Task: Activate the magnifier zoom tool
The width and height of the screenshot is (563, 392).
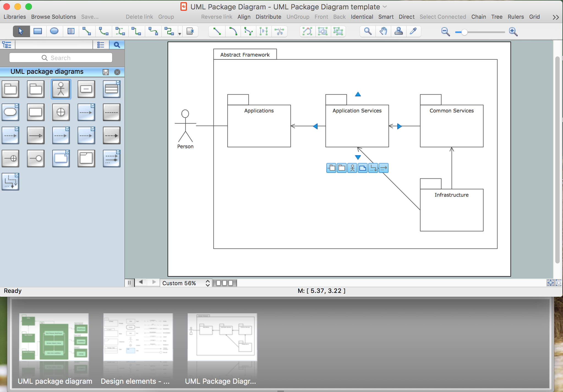Action: point(368,31)
